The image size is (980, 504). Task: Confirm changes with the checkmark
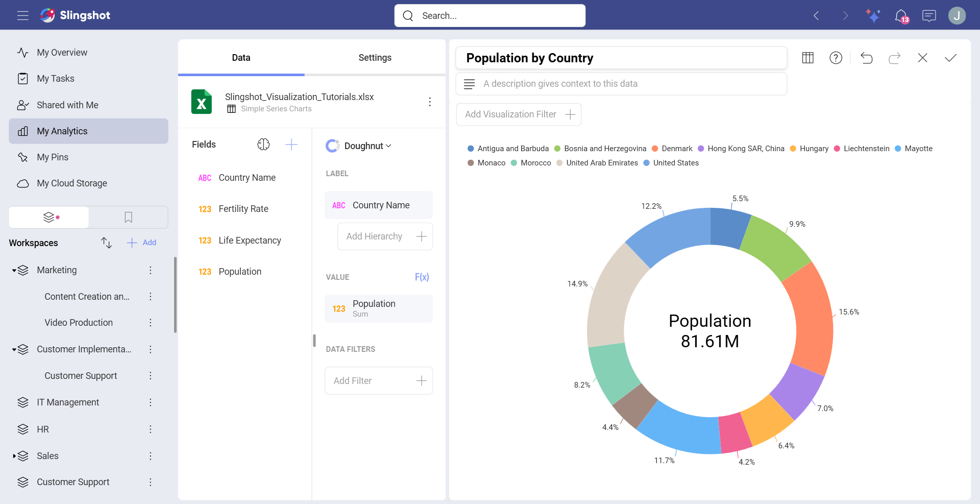[x=950, y=58]
